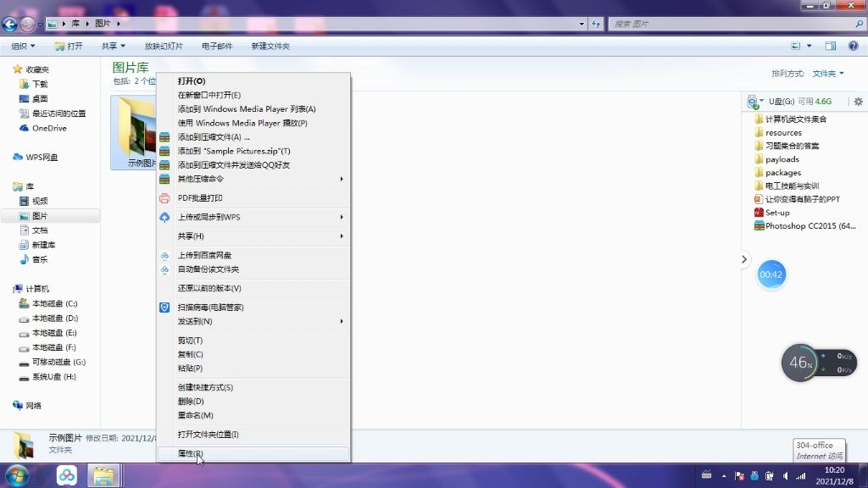Screen dimensions: 868x488
Task: Choose 上传到百度网盘 entry
Action: pos(253,255)
